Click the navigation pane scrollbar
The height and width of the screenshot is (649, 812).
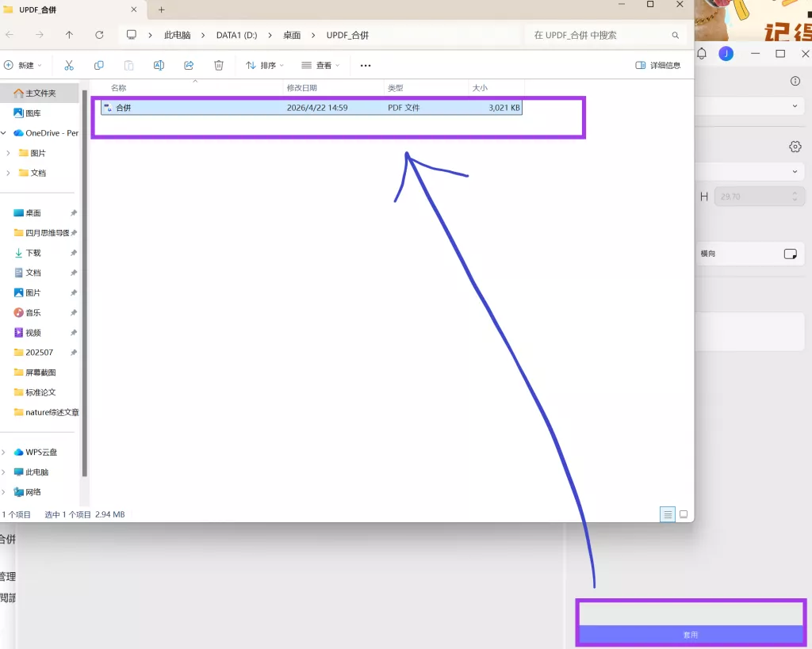(84, 282)
